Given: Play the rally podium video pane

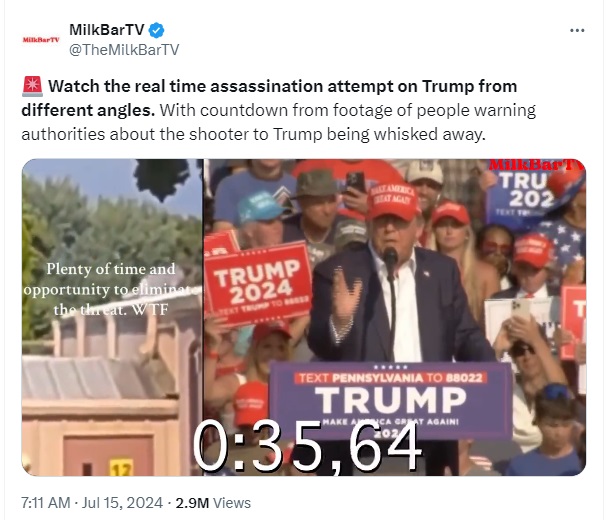Looking at the screenshot, I should tap(395, 317).
